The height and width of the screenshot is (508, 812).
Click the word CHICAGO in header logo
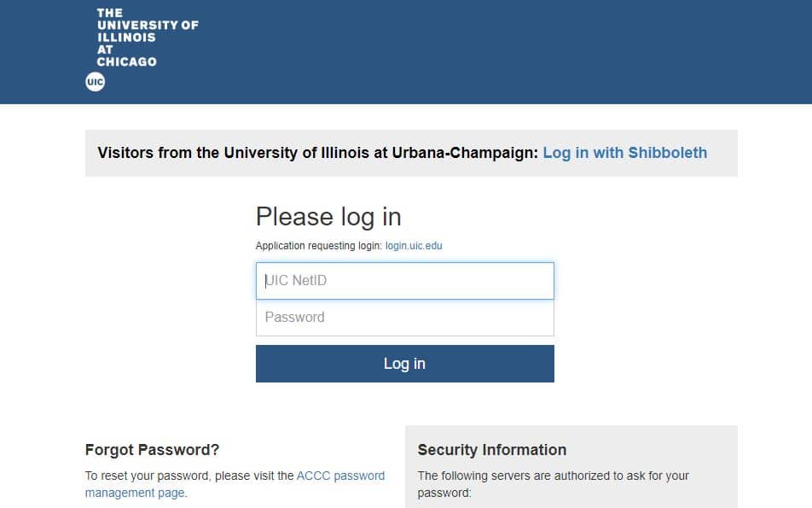[126, 61]
